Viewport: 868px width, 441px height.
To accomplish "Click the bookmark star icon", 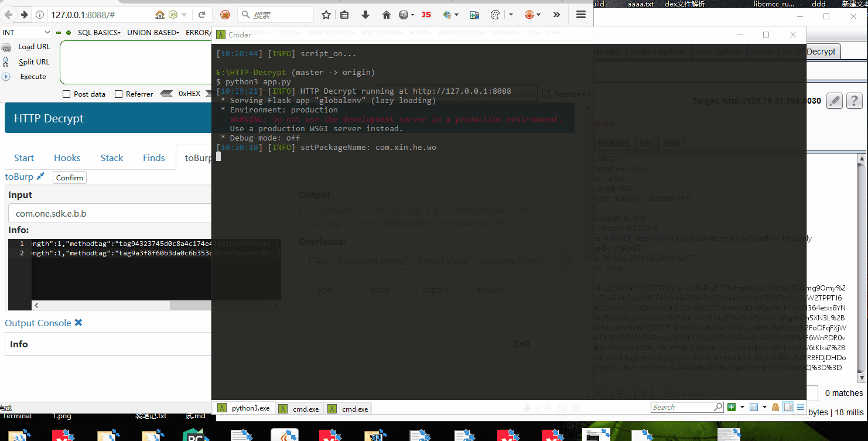I will pos(326,15).
